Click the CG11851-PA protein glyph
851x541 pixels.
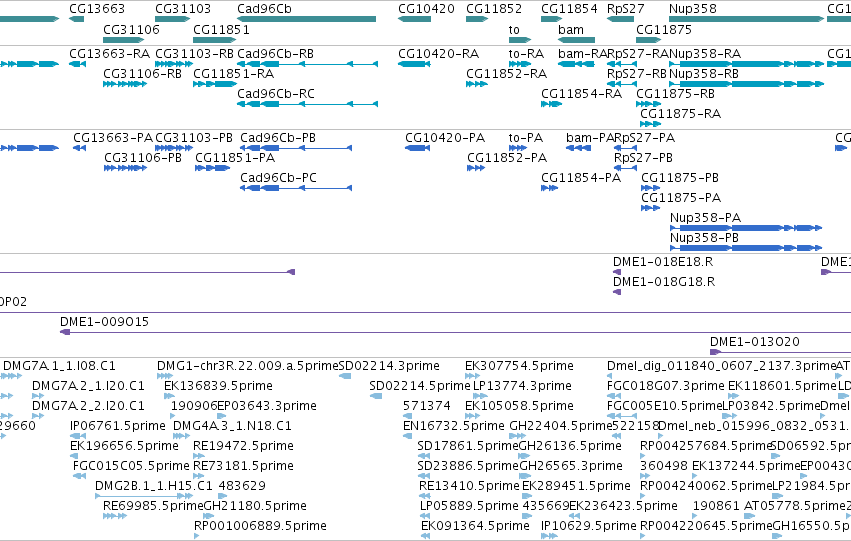pos(213,168)
